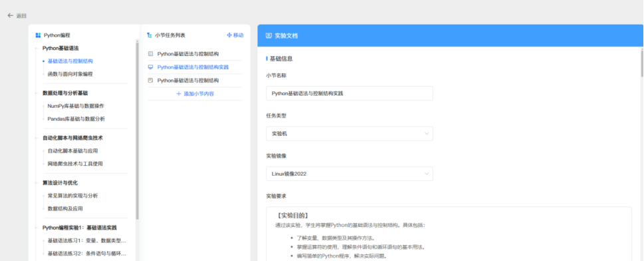644x261 pixels.
Task: Click the plus icon of 添加小节内容
Action: coord(179,94)
